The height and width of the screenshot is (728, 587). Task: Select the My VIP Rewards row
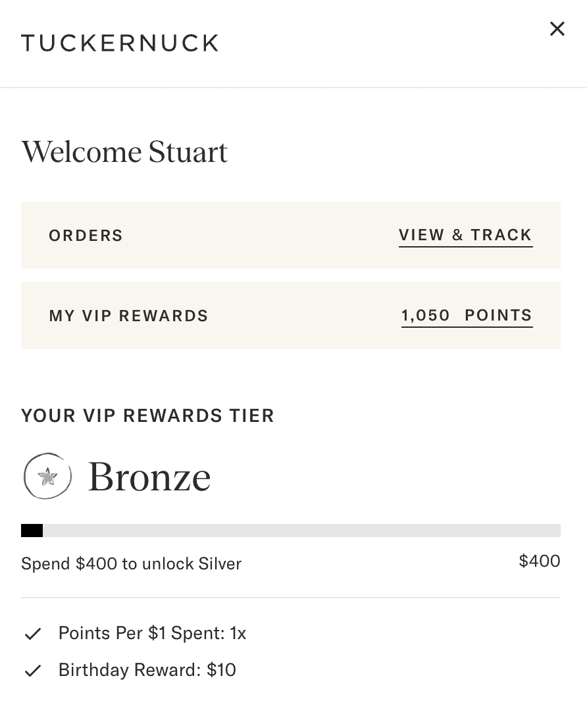(x=290, y=315)
